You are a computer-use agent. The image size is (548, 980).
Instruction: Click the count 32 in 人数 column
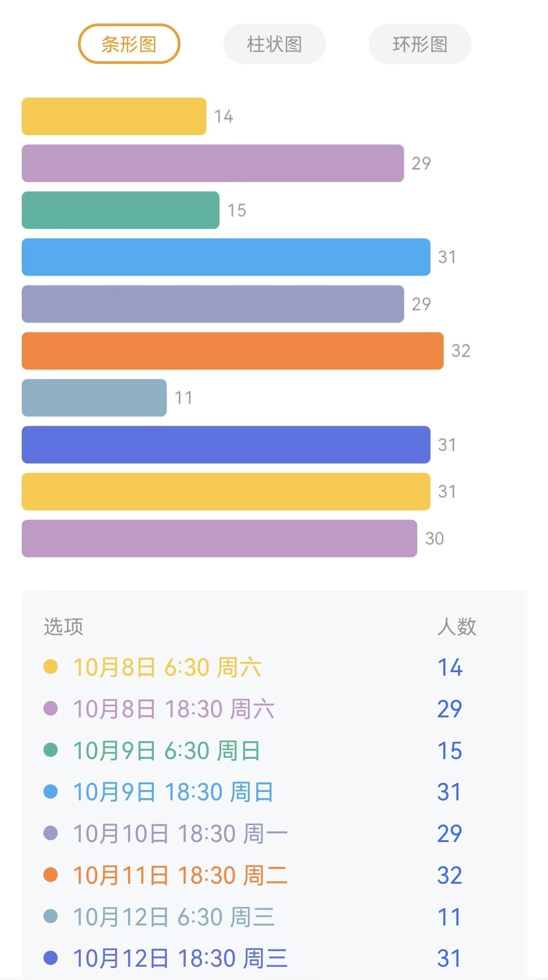(x=450, y=875)
